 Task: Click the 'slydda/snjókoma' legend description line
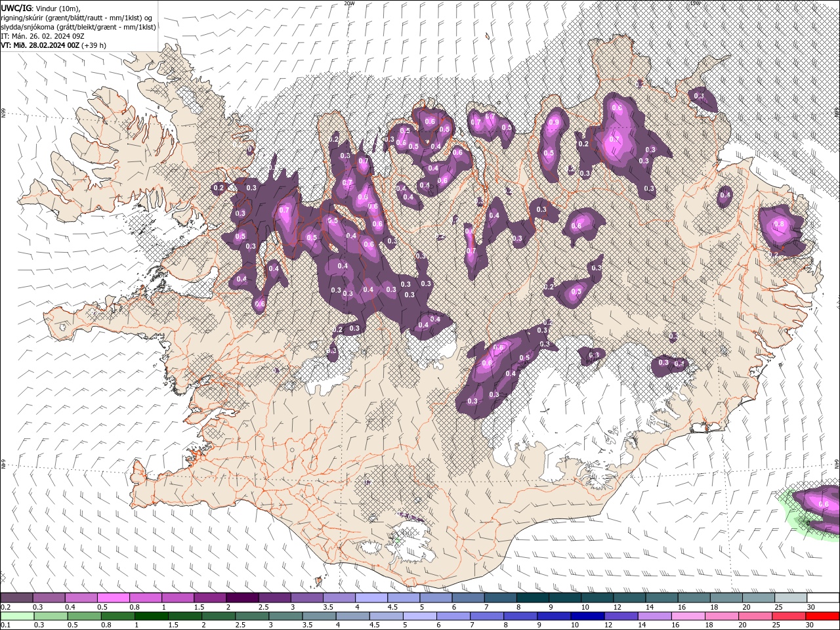(78, 27)
